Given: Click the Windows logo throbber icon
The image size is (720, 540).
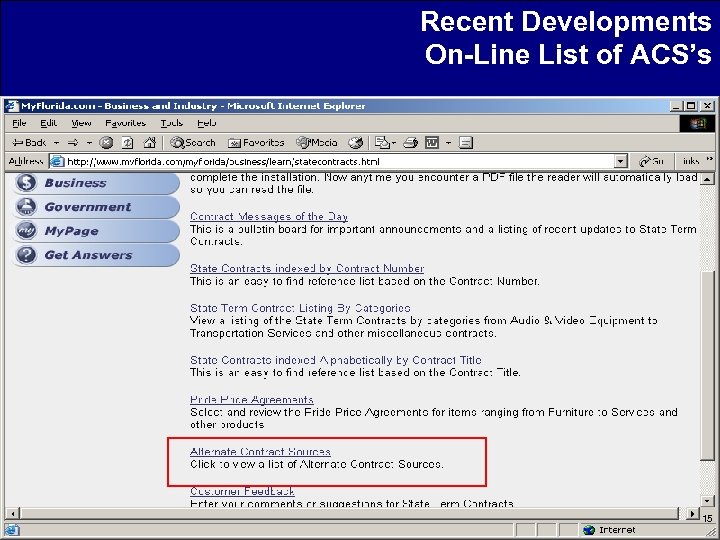Looking at the screenshot, I should tap(698, 124).
